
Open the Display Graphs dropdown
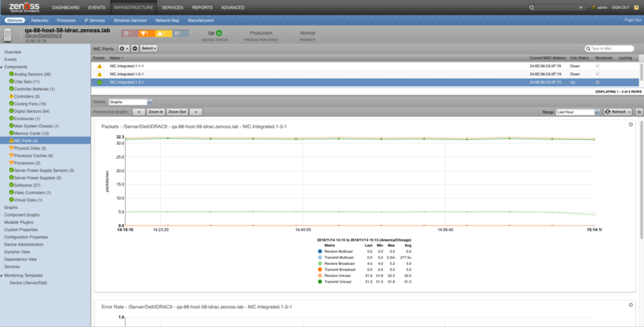[x=150, y=101]
